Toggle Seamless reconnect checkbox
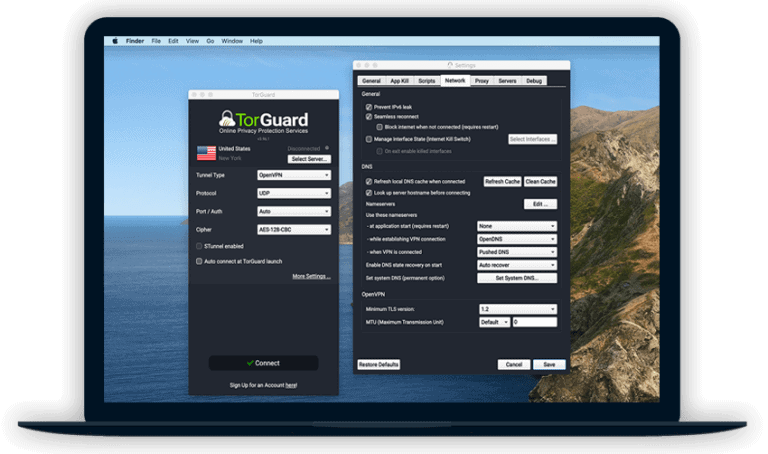Viewport: 768px width, 454px height. pyautogui.click(x=369, y=117)
